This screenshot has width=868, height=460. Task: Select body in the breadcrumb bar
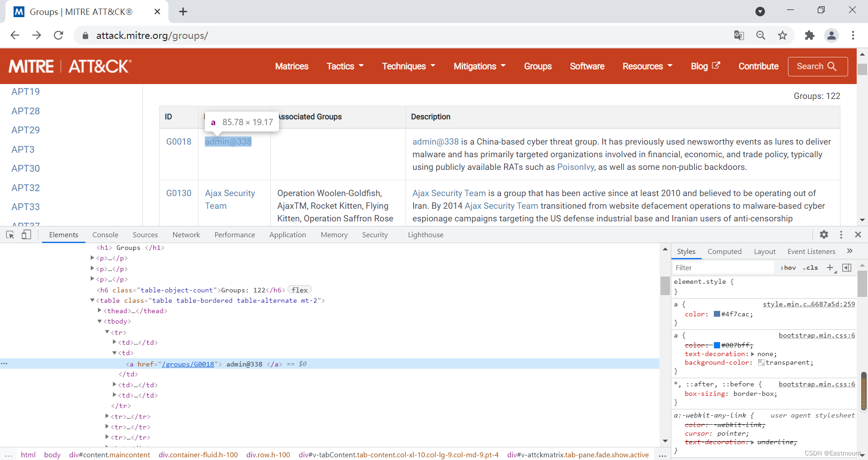coord(52,455)
